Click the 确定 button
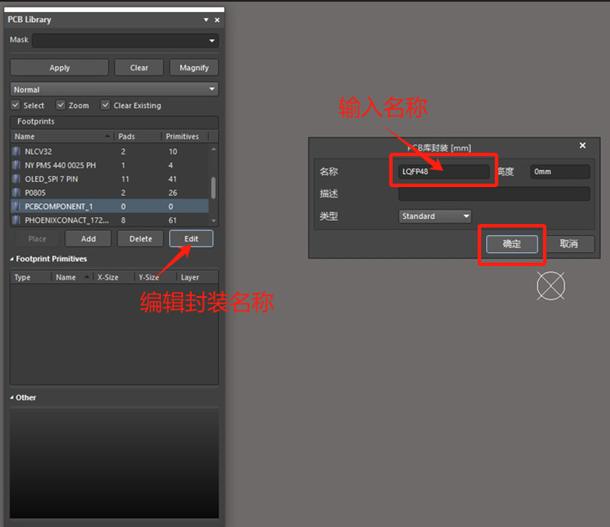610x527 pixels. [x=512, y=244]
